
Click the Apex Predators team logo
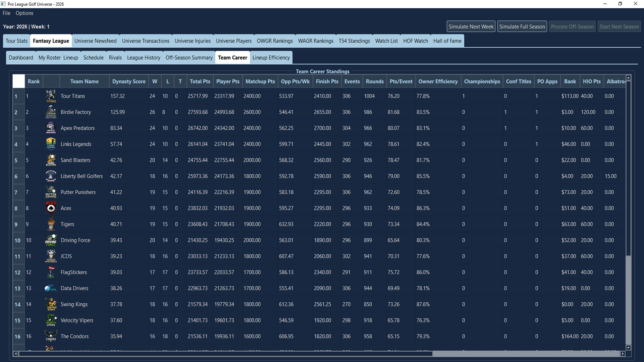click(51, 128)
